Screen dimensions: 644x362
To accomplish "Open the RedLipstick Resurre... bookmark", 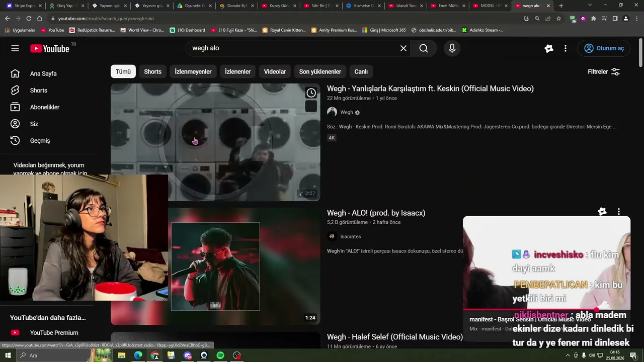I will point(92,30).
